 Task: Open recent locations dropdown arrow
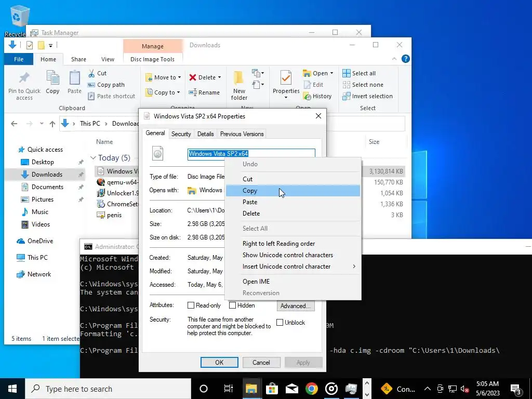point(42,124)
